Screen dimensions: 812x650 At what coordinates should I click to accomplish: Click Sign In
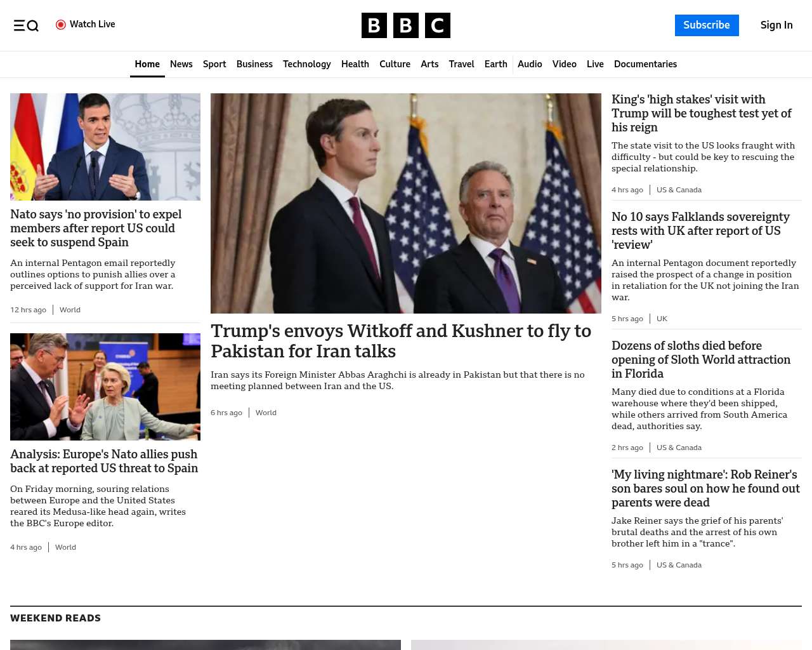coord(776,25)
